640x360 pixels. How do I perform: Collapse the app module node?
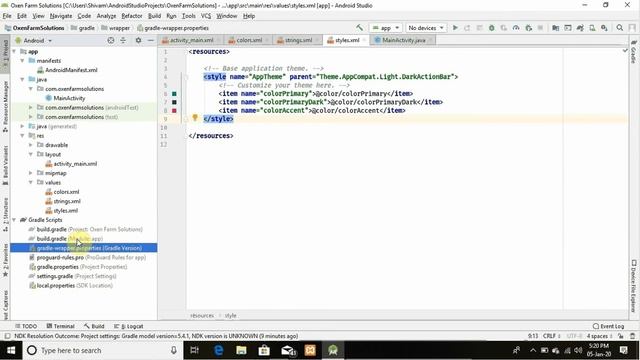click(x=14, y=51)
